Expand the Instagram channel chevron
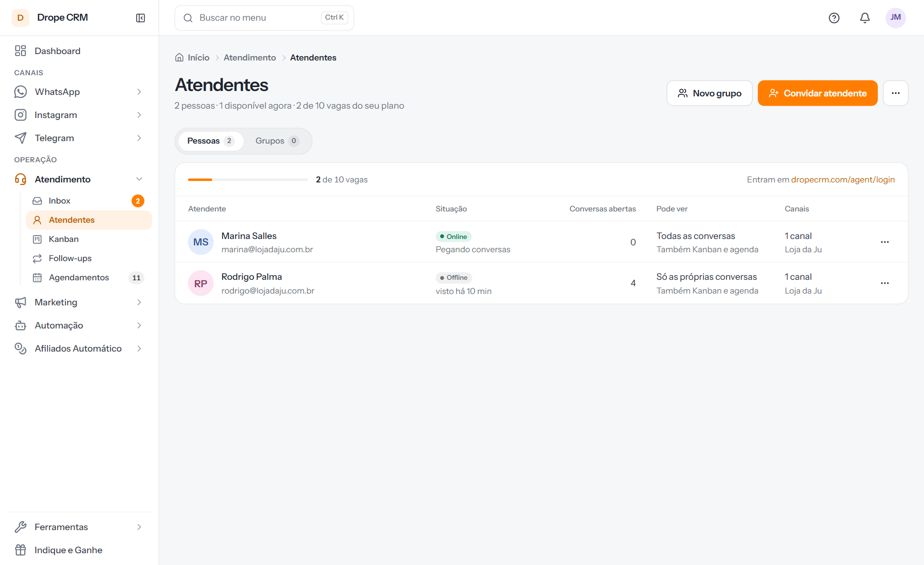Image resolution: width=924 pixels, height=565 pixels. click(x=139, y=115)
